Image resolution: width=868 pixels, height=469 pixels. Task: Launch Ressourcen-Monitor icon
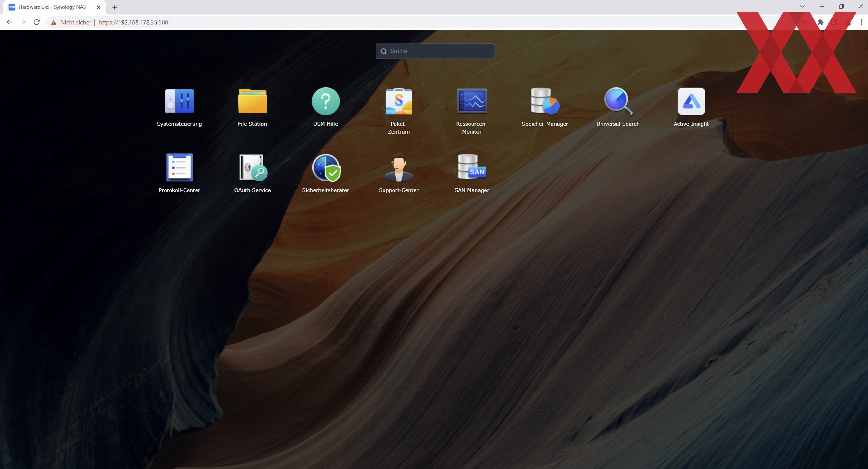(472, 101)
